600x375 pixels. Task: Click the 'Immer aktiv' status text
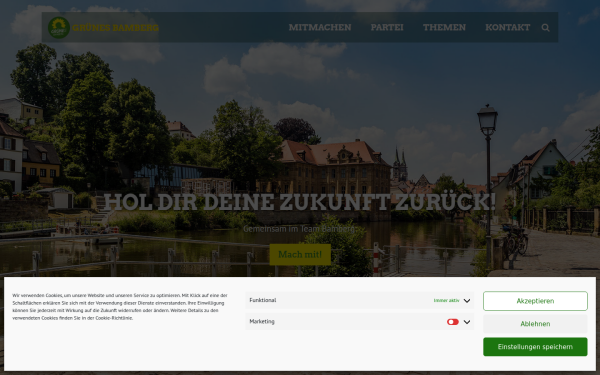point(446,301)
